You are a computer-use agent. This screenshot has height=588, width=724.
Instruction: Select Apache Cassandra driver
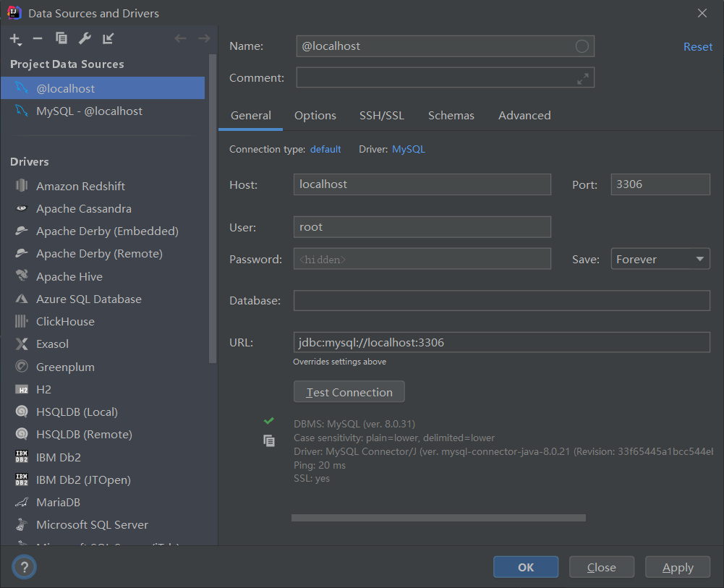[103, 208]
